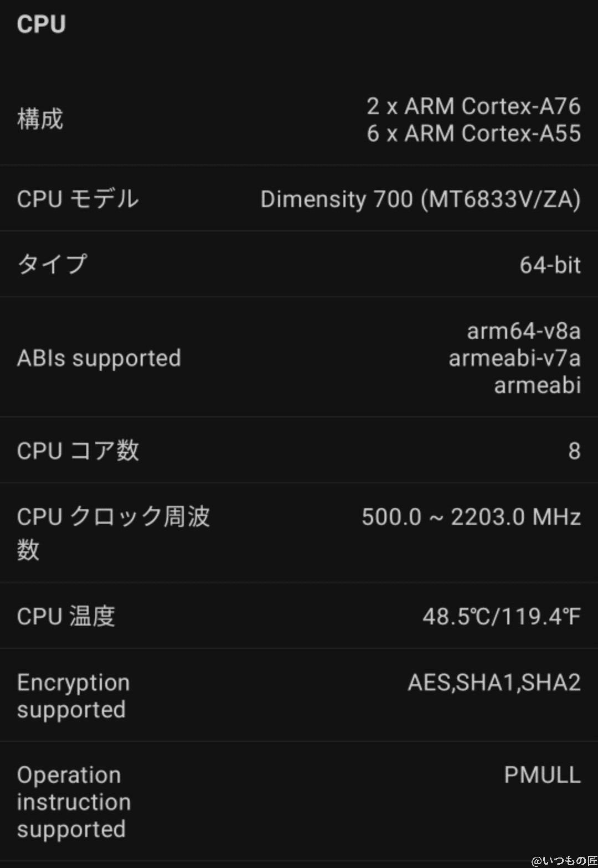Select the 構成 row label
This screenshot has width=598, height=868.
tap(40, 120)
